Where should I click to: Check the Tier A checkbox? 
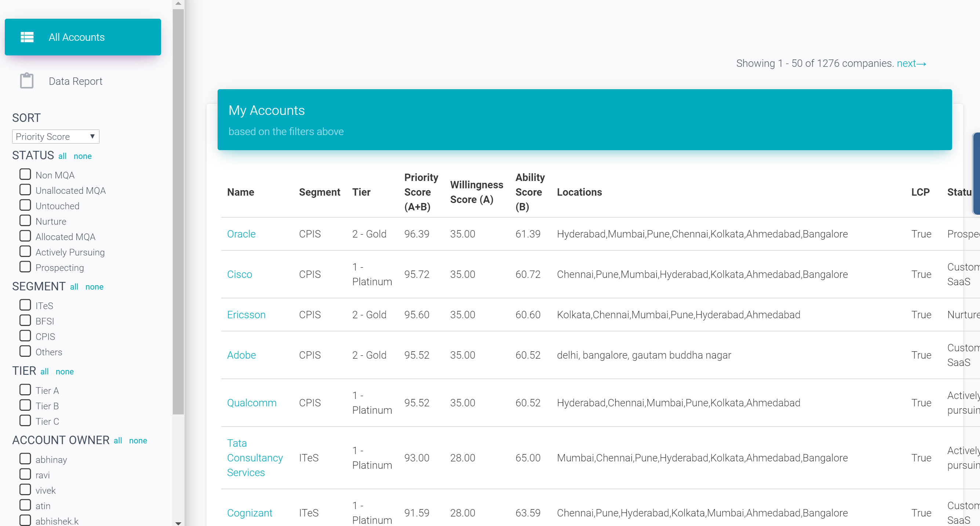click(x=25, y=390)
